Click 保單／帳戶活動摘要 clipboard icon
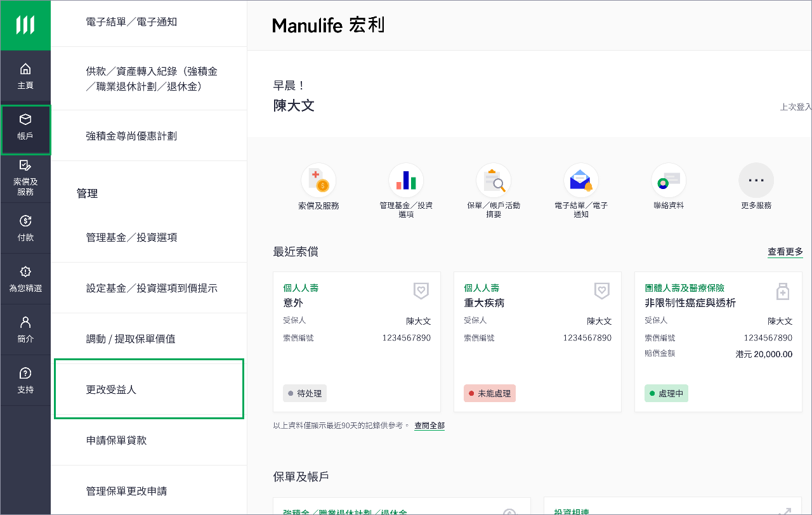The height and width of the screenshot is (515, 812). coord(494,181)
